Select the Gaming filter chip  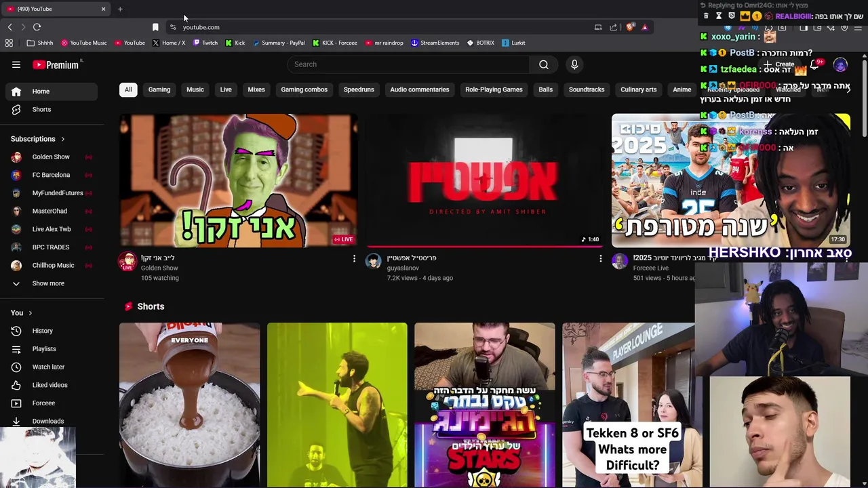pyautogui.click(x=159, y=89)
